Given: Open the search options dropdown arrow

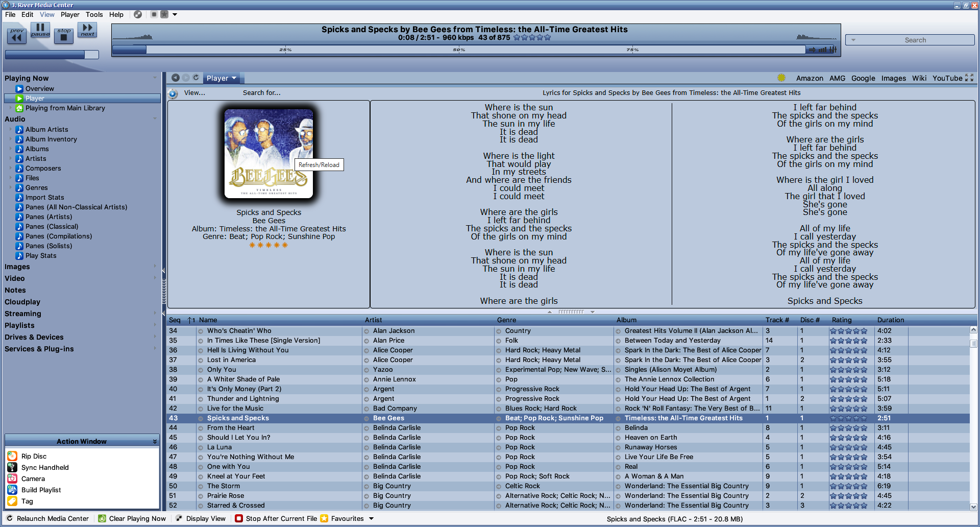Looking at the screenshot, I should pyautogui.click(x=853, y=40).
